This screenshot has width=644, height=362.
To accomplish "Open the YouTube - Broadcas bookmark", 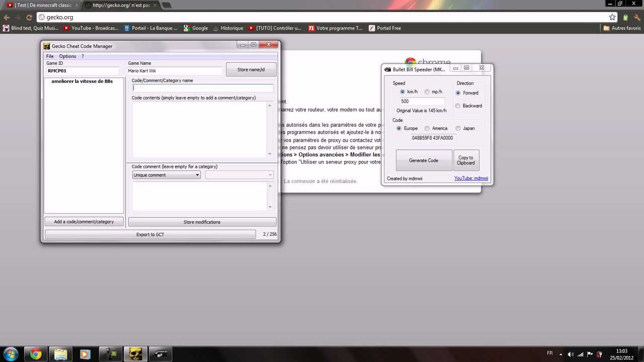I will (91, 28).
